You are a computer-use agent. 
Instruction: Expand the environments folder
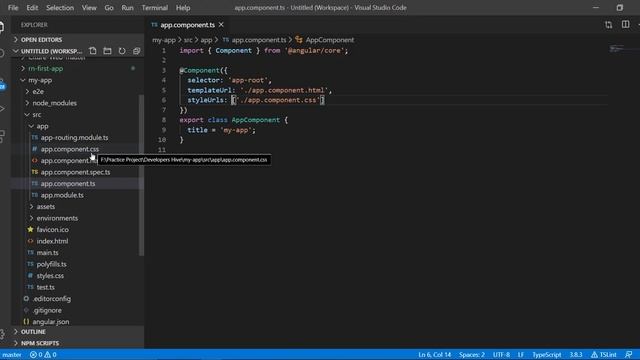57,218
